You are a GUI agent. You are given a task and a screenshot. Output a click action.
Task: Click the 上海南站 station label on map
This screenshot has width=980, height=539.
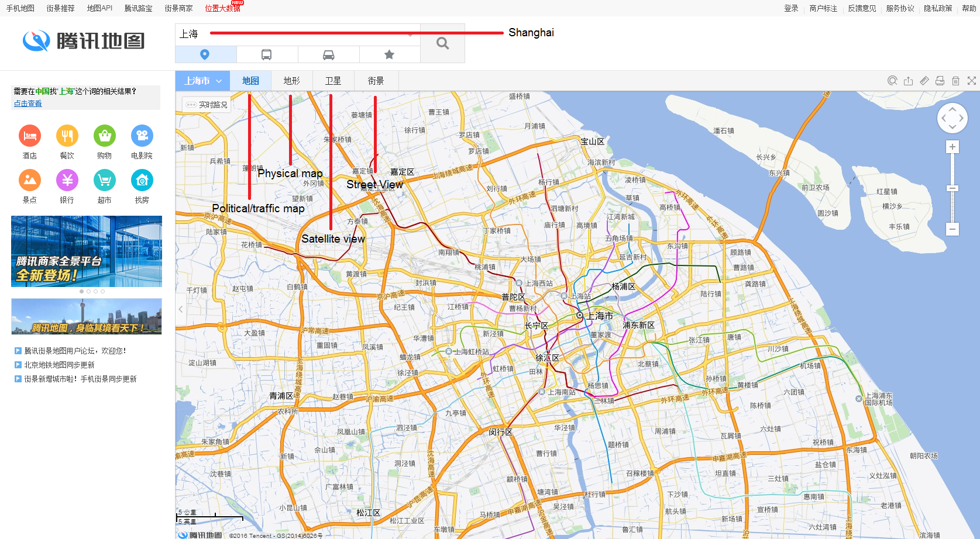click(562, 392)
